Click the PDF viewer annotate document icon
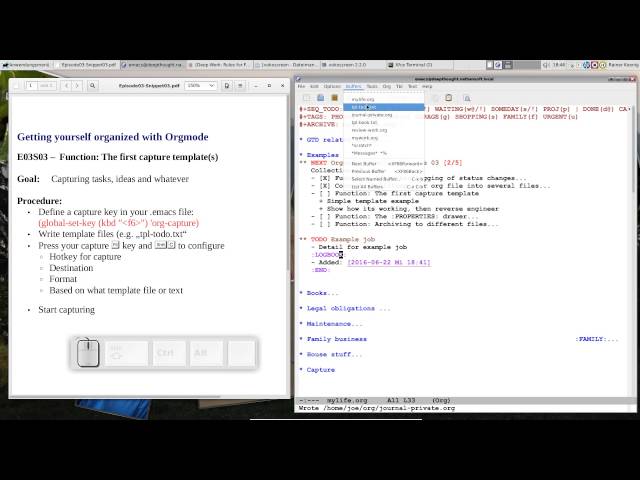This screenshot has width=640, height=480. 227,86
